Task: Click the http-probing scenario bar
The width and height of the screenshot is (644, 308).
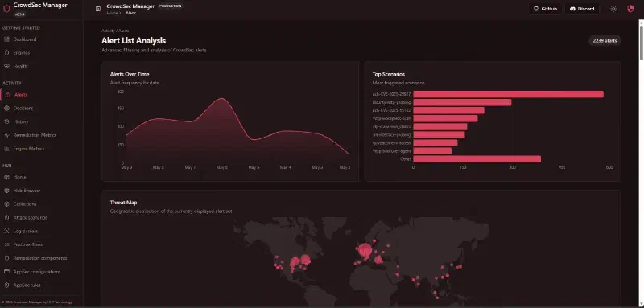Action: click(462, 102)
